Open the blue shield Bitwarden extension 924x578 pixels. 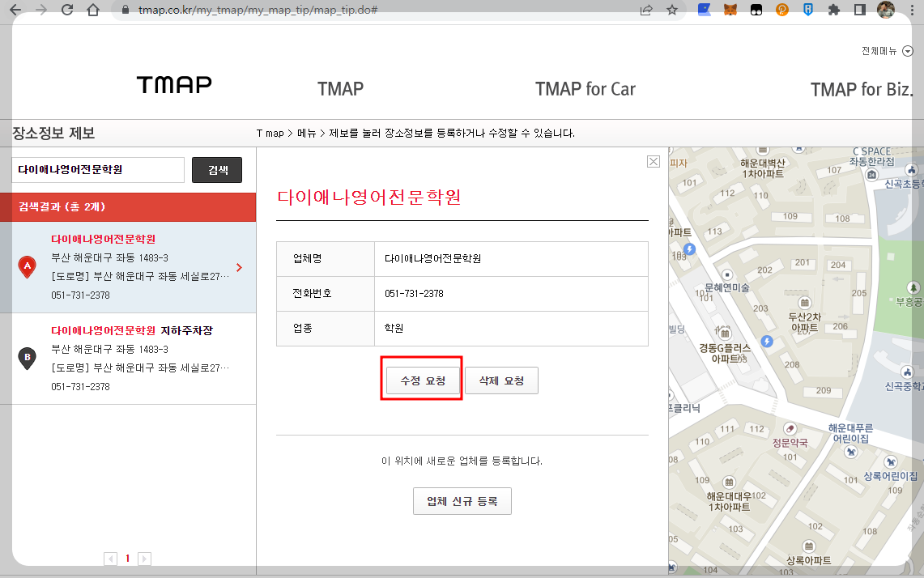click(x=808, y=10)
